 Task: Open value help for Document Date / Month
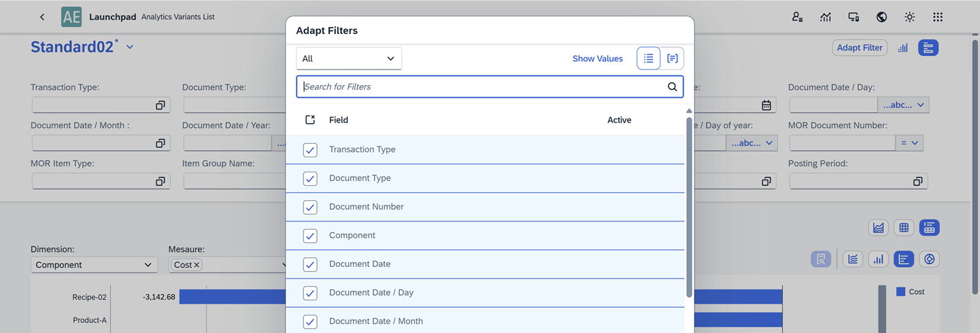(160, 143)
